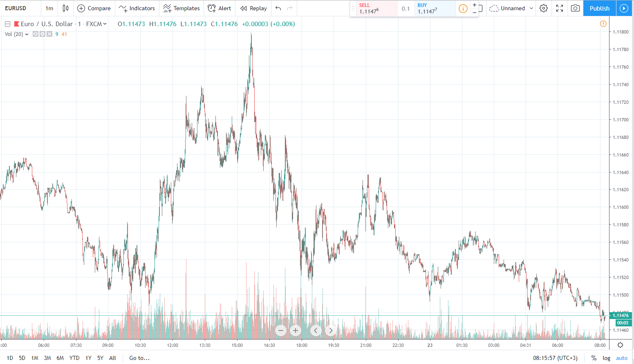Open the Unnamed layout cloud menu

[x=511, y=8]
